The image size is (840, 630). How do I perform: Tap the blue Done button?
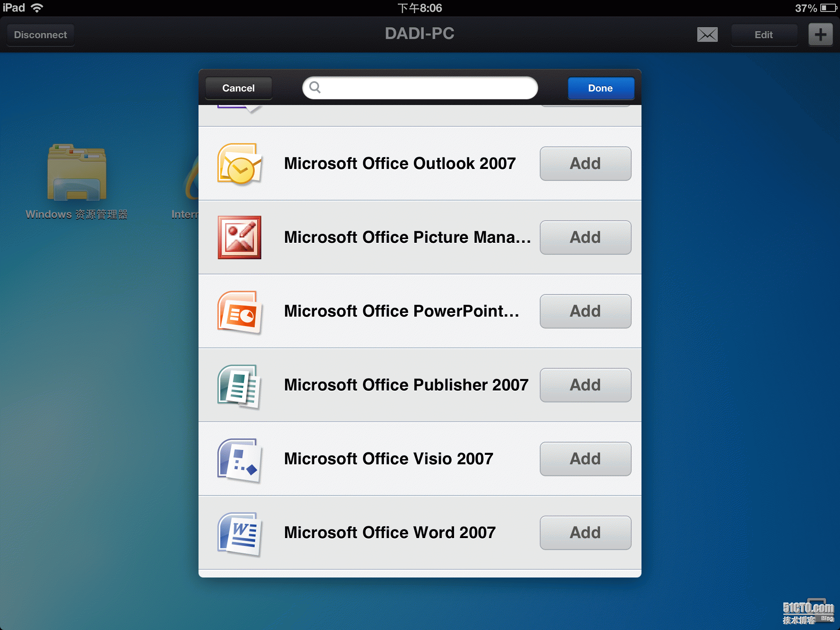(600, 88)
